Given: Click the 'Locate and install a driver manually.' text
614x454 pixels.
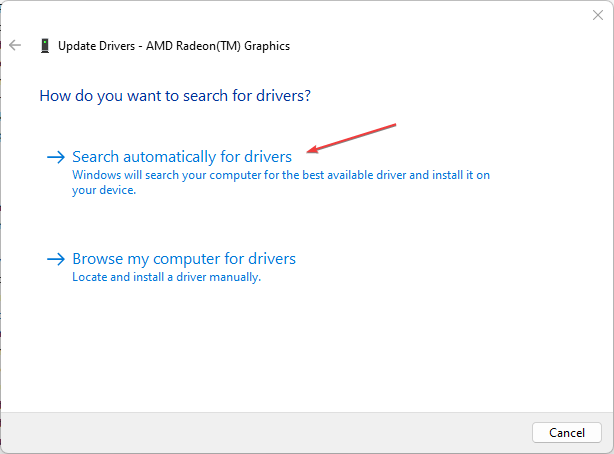Looking at the screenshot, I should coord(166,277).
